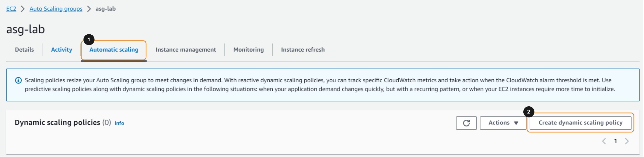Select page number 1 in pagination
The image size is (644, 157).
click(x=616, y=141)
